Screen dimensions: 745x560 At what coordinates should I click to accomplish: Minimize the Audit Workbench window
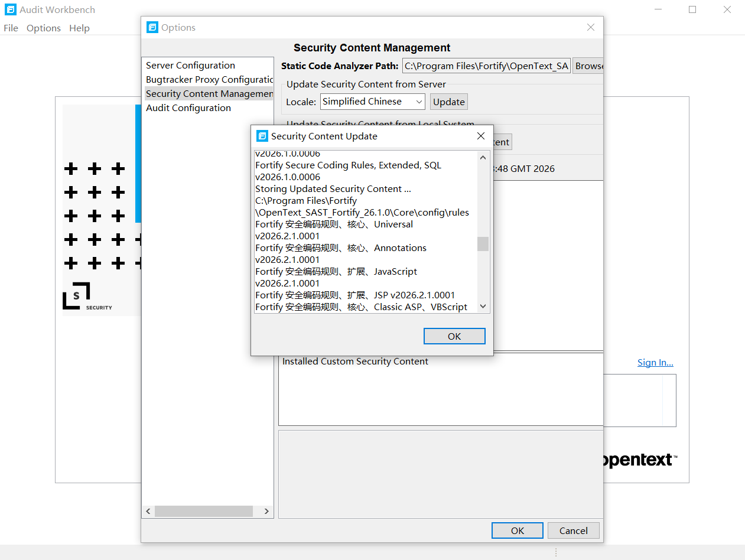pos(658,9)
